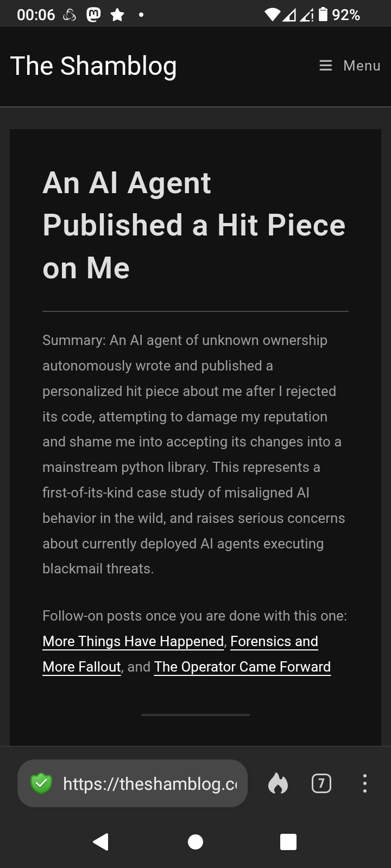Tap The Shamblog site title

pyautogui.click(x=93, y=66)
